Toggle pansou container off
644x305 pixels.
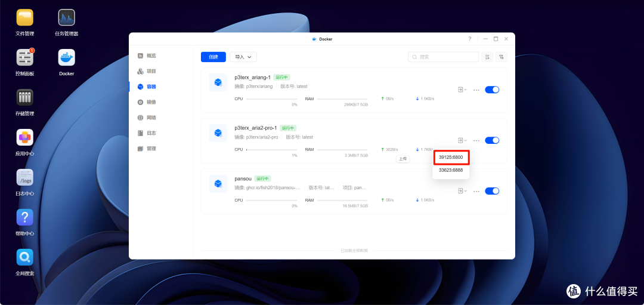click(492, 191)
